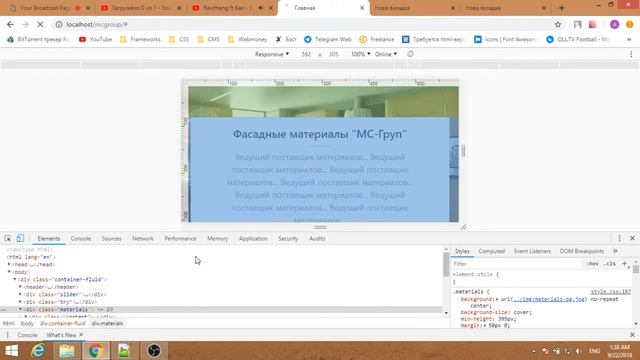
Task: Stop loading the page
Action: point(40,24)
